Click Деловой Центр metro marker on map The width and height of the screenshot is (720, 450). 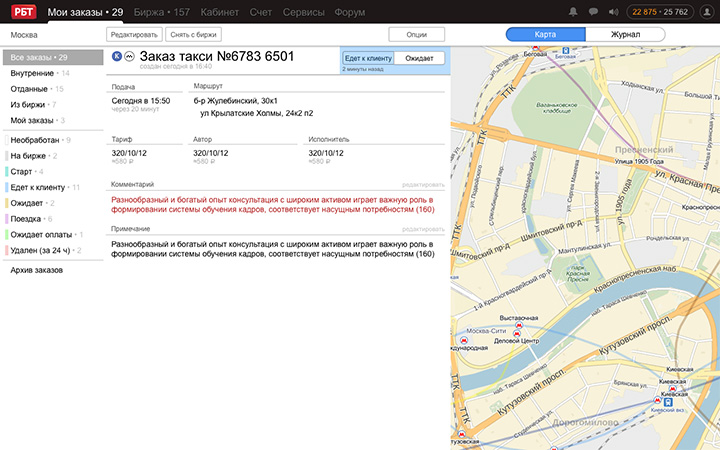[x=516, y=334]
